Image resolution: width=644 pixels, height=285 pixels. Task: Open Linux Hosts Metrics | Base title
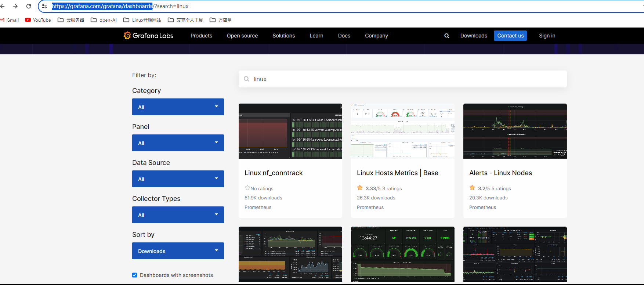coord(398,173)
